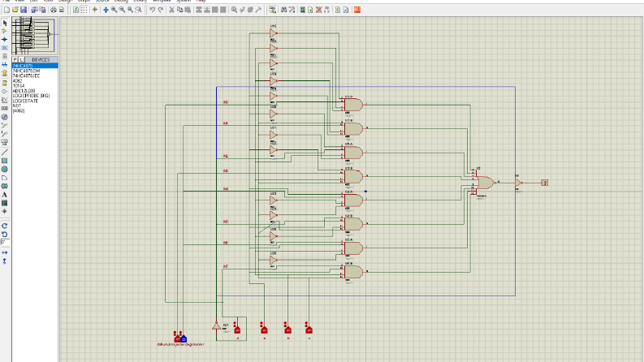Click the pan/center view icon
The height and width of the screenshot is (362, 644).
pyautogui.click(x=106, y=10)
